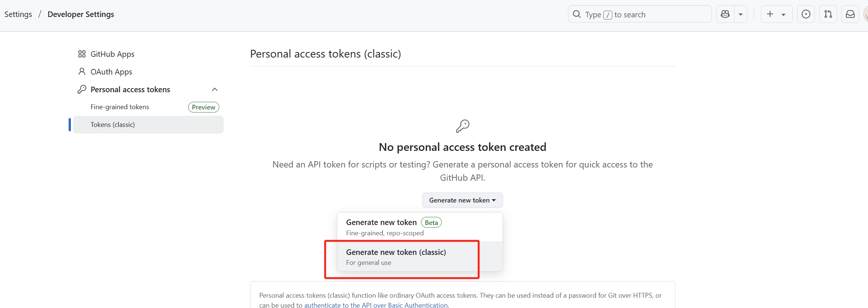Image resolution: width=868 pixels, height=308 pixels.
Task: Open Copilot chat icon in header
Action: click(725, 14)
